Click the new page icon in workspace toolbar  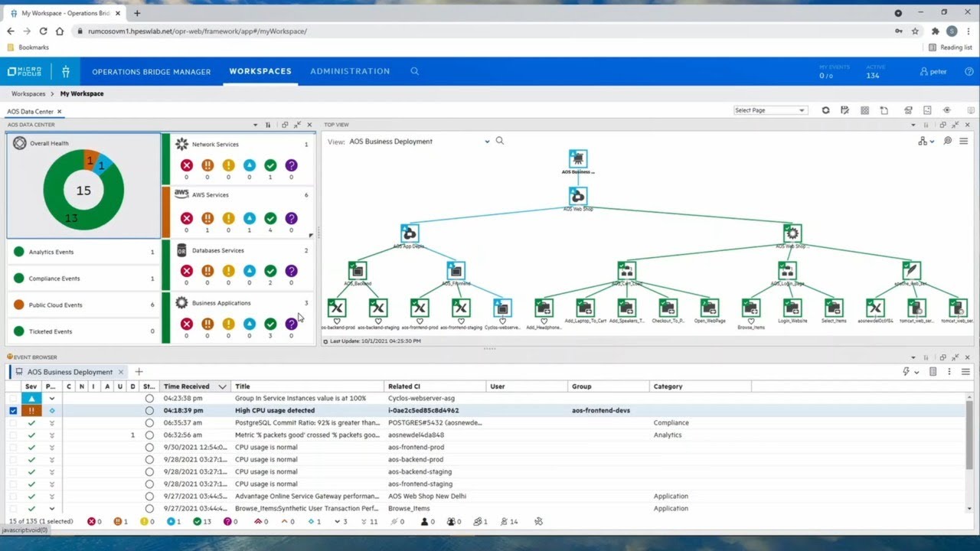(884, 110)
